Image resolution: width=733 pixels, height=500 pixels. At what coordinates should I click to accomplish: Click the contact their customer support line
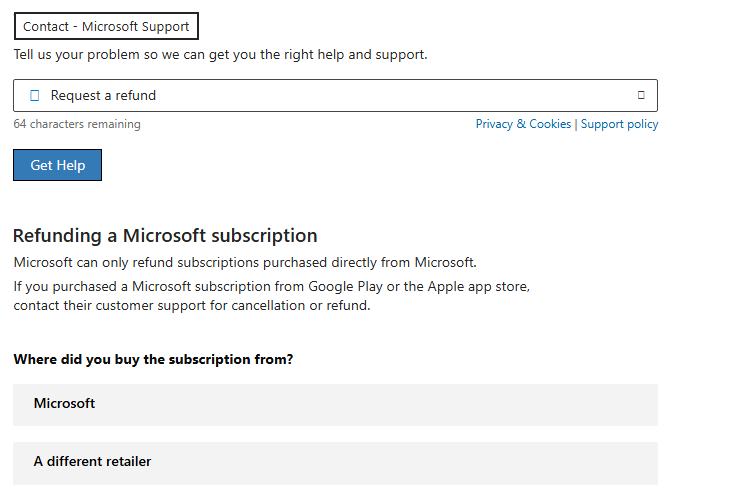(x=192, y=306)
